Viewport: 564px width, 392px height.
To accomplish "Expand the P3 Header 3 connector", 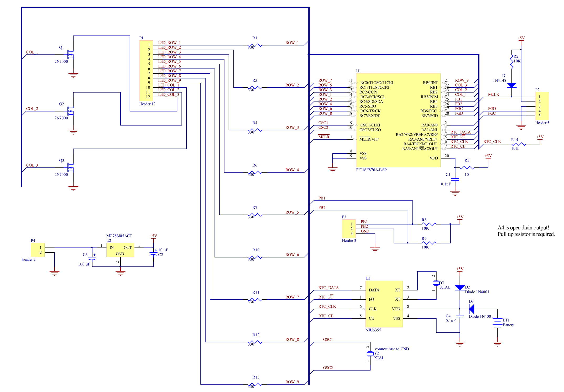I will (349, 229).
